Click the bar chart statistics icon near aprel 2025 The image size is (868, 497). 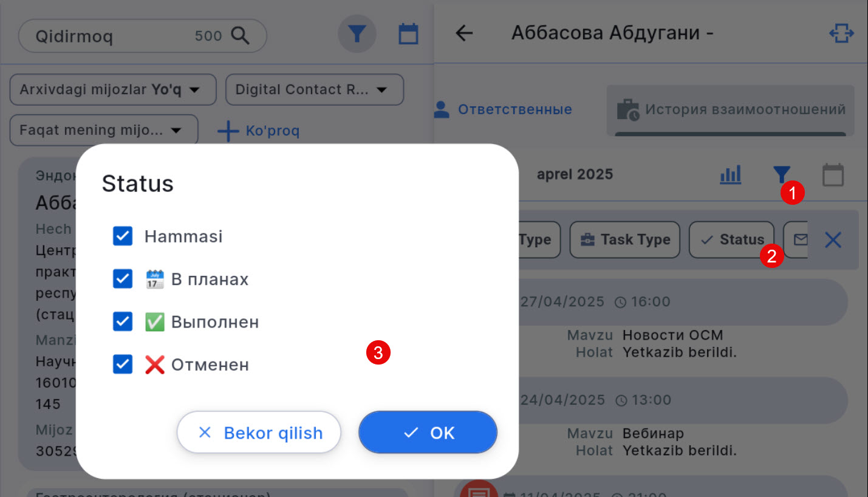pos(730,174)
